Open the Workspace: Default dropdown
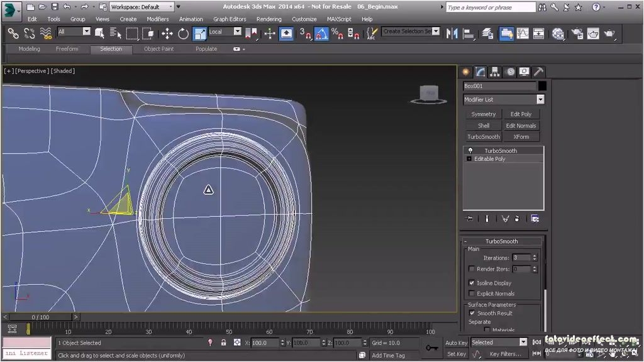The image size is (644, 362). (142, 7)
